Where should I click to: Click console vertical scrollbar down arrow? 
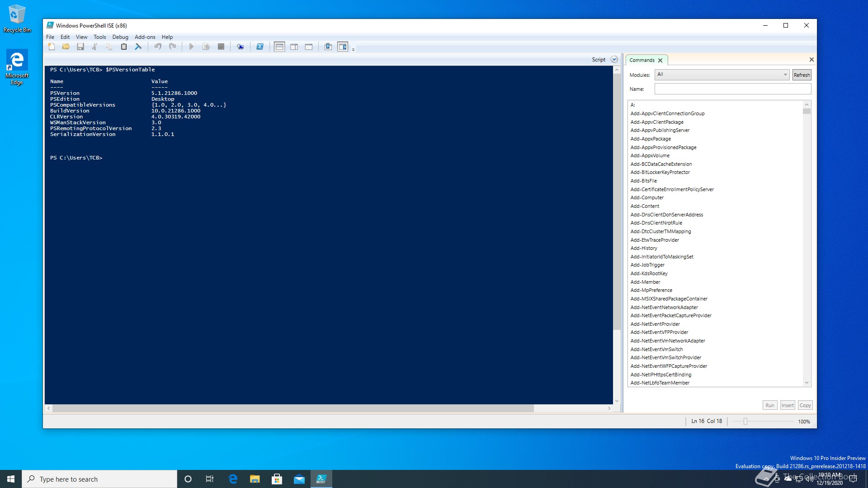(x=617, y=401)
